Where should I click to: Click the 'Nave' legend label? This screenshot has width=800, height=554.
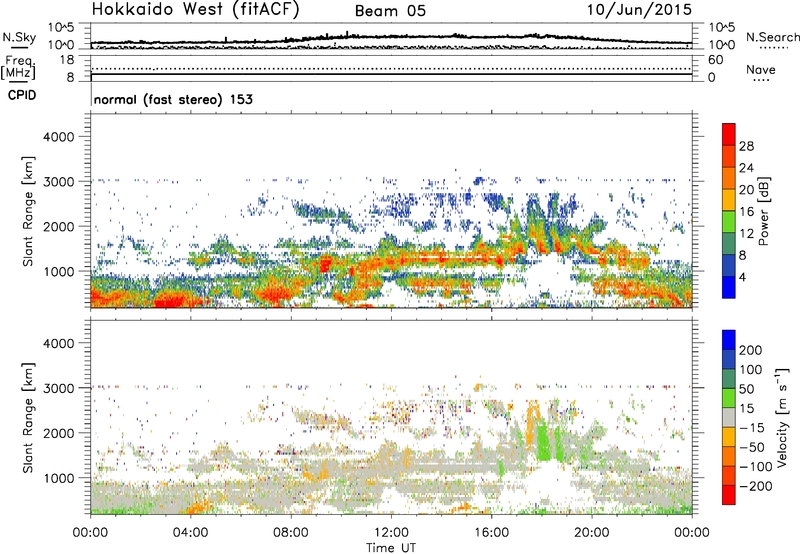coord(760,69)
